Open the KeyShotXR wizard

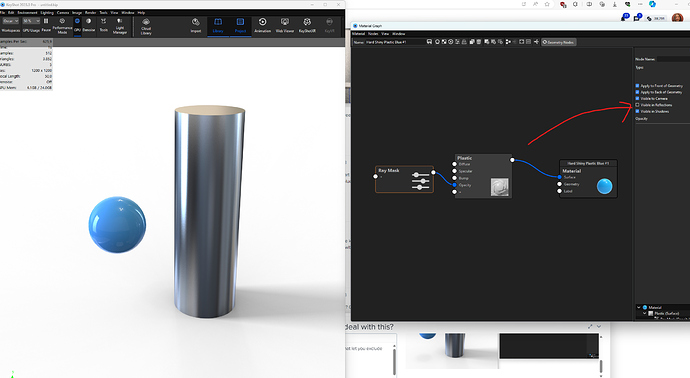[307, 26]
